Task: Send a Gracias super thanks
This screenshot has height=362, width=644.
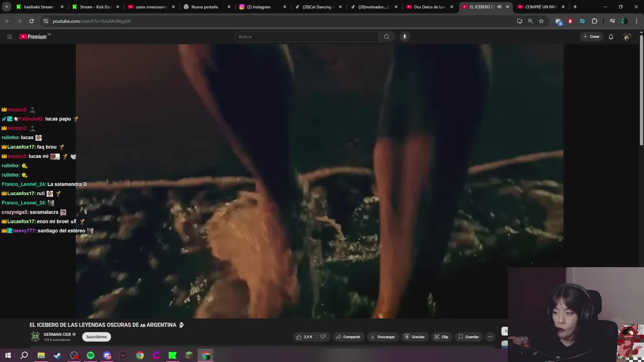Action: [415, 337]
